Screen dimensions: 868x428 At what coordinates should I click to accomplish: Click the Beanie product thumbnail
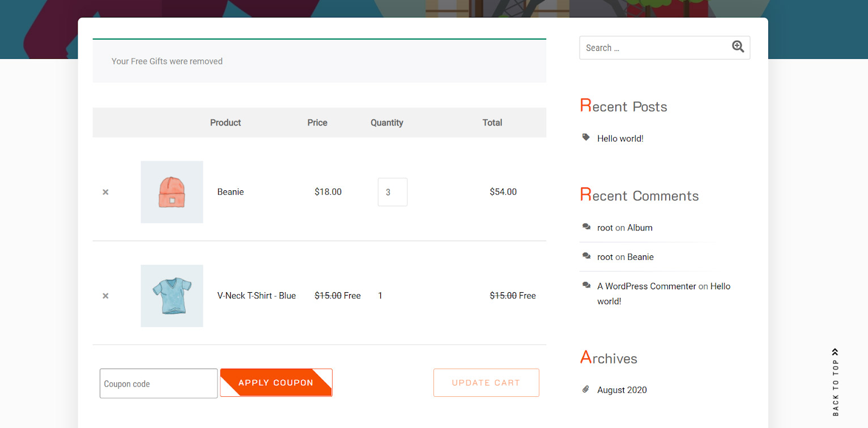pyautogui.click(x=172, y=192)
